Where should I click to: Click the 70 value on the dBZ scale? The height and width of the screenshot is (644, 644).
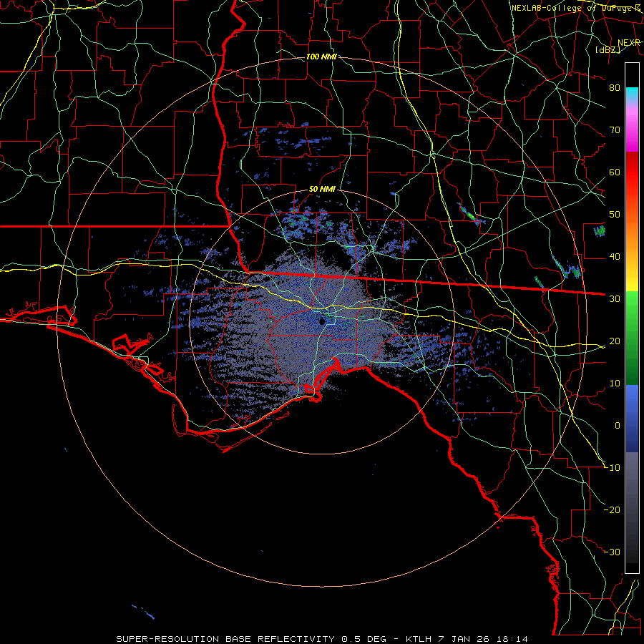coord(615,130)
